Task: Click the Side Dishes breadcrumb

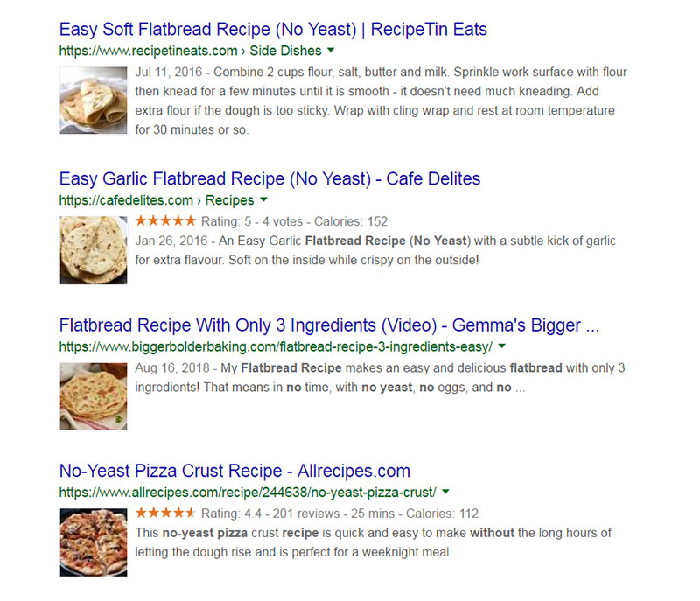Action: [x=285, y=51]
